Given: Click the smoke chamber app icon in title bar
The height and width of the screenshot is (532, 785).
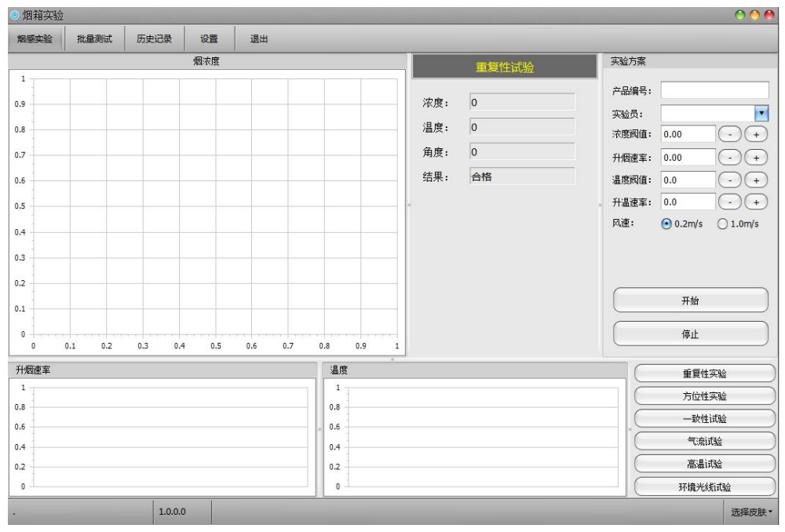Looking at the screenshot, I should (14, 16).
